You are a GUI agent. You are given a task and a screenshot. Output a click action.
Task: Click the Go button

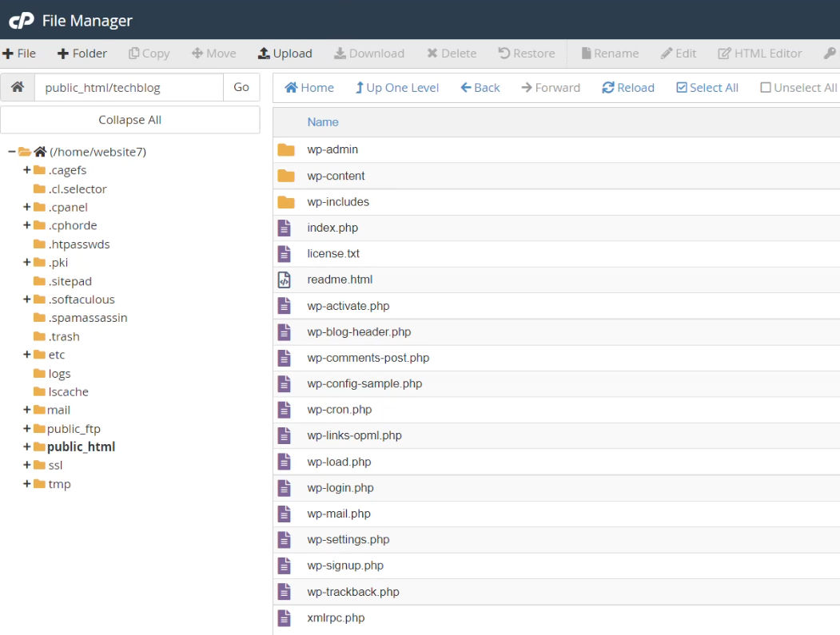(241, 87)
